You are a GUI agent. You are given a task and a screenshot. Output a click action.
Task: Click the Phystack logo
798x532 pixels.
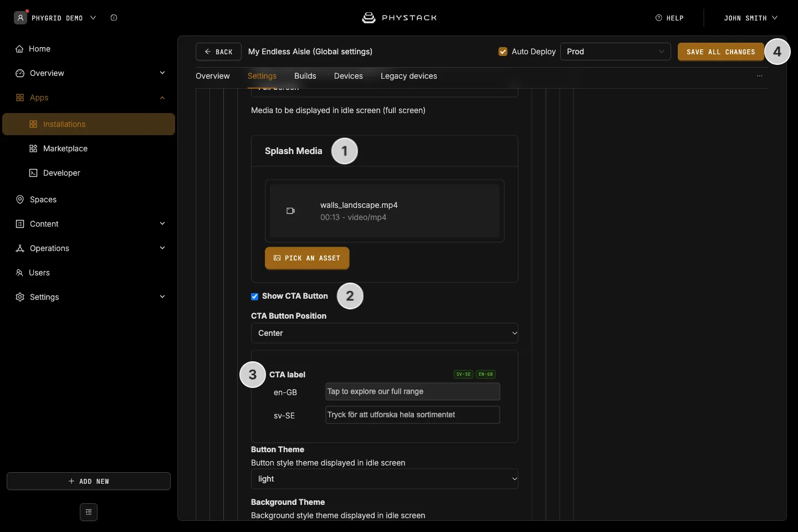coord(399,18)
